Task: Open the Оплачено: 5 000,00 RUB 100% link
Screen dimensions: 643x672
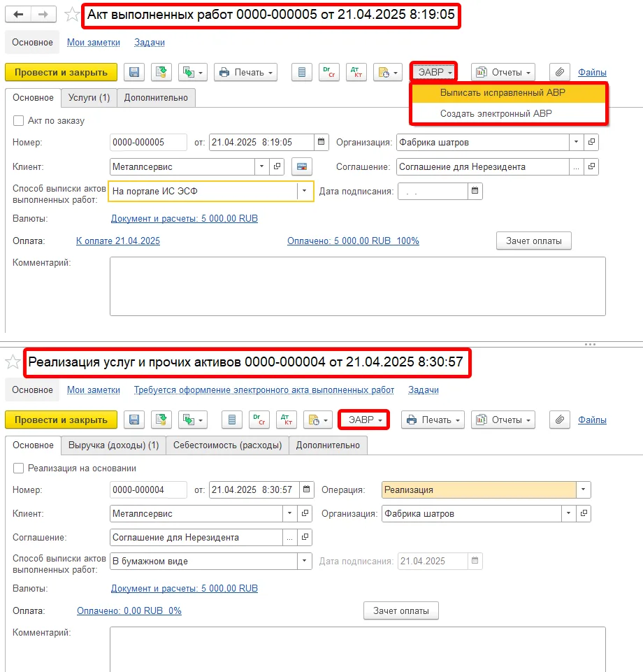Action: tap(353, 241)
